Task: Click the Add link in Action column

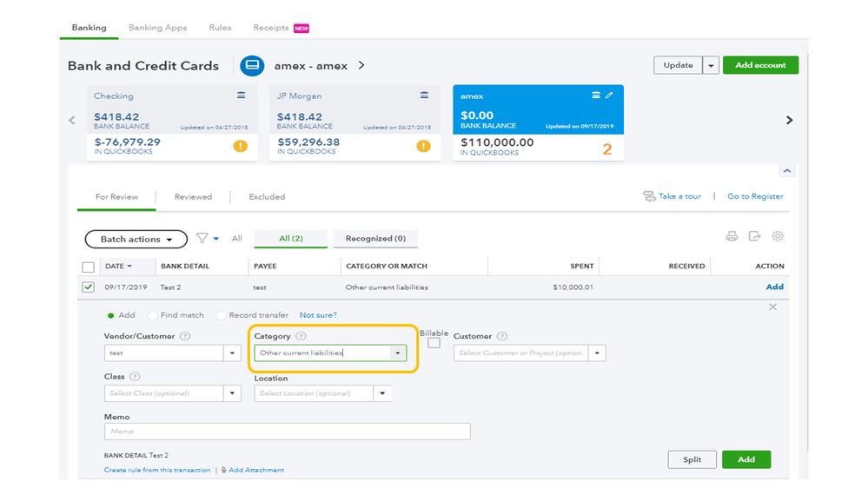Action: click(774, 287)
